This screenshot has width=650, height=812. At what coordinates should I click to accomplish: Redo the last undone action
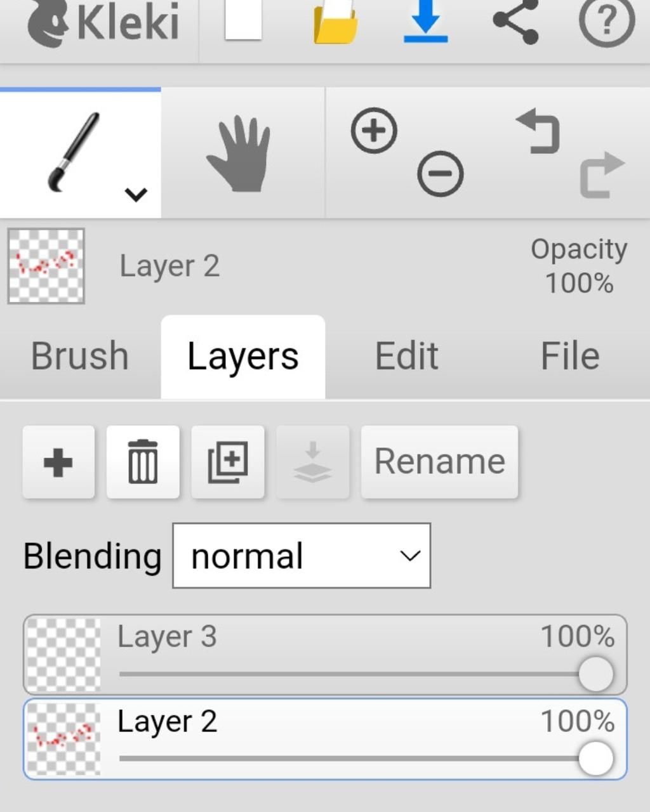pyautogui.click(x=601, y=174)
